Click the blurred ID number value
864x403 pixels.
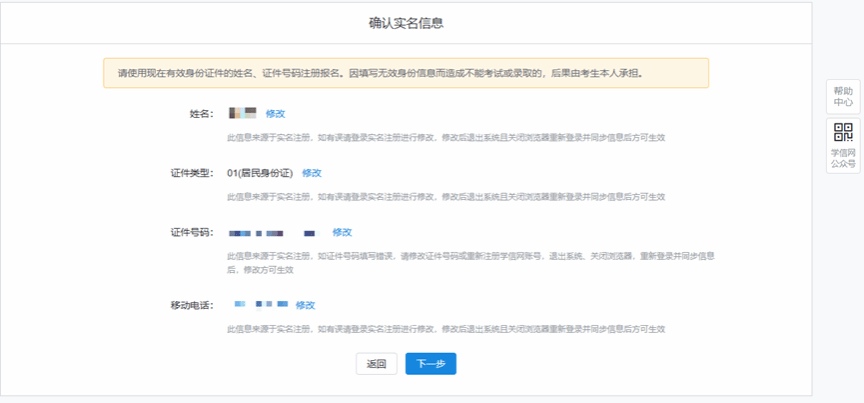pos(272,232)
